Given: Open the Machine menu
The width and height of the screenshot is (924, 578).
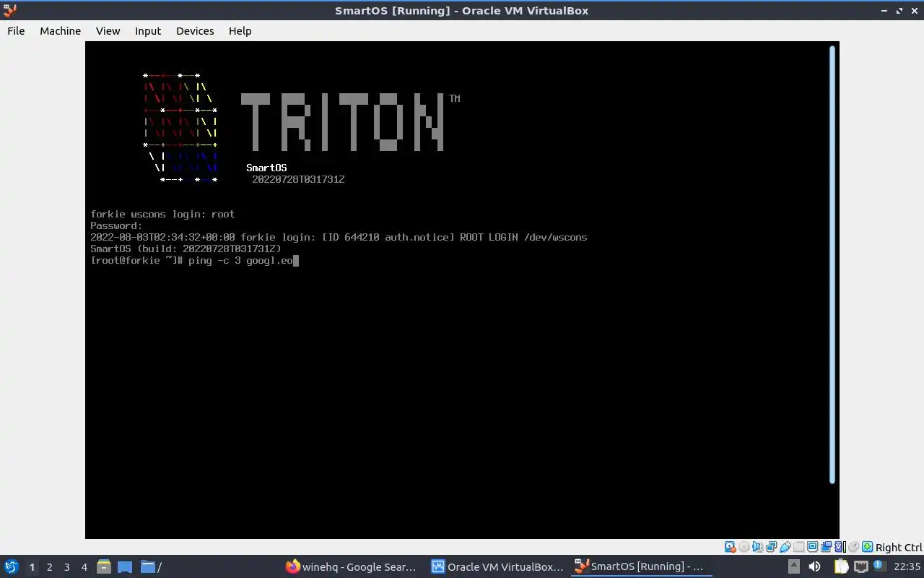Looking at the screenshot, I should click(x=60, y=30).
